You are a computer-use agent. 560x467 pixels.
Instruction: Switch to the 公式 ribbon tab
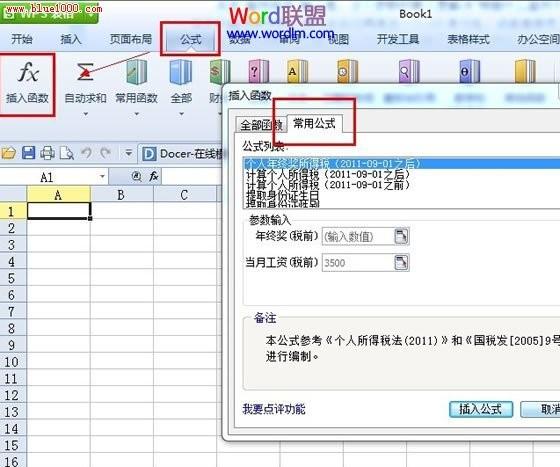(191, 39)
